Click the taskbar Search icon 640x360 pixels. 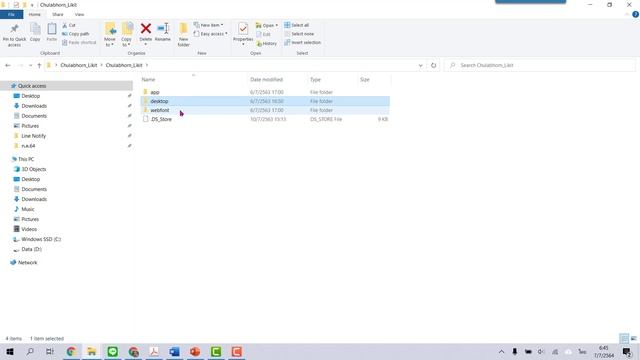[30, 351]
